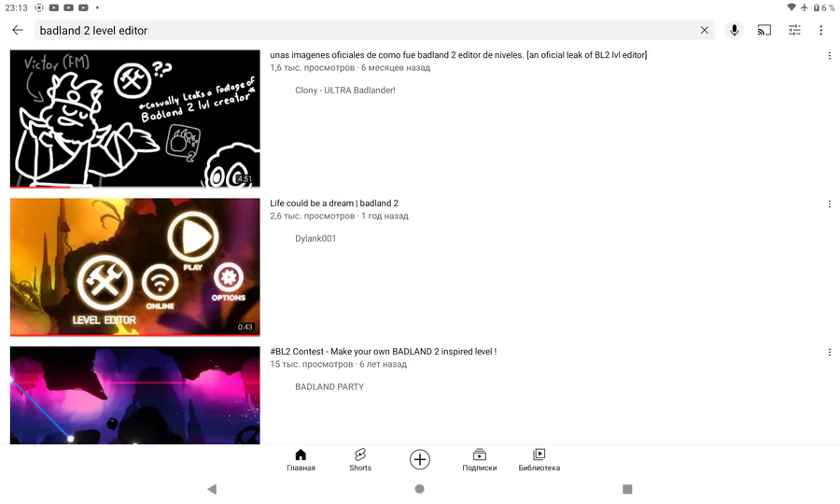Screen dimensions: 840x504
Task: Open title 'unas imagenes oficiales de como fue badland 2'
Action: coord(458,55)
